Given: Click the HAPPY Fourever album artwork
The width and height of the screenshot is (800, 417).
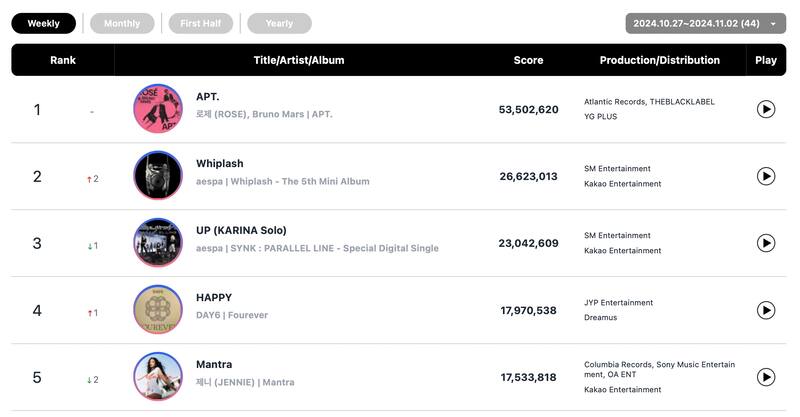Looking at the screenshot, I should coord(158,310).
